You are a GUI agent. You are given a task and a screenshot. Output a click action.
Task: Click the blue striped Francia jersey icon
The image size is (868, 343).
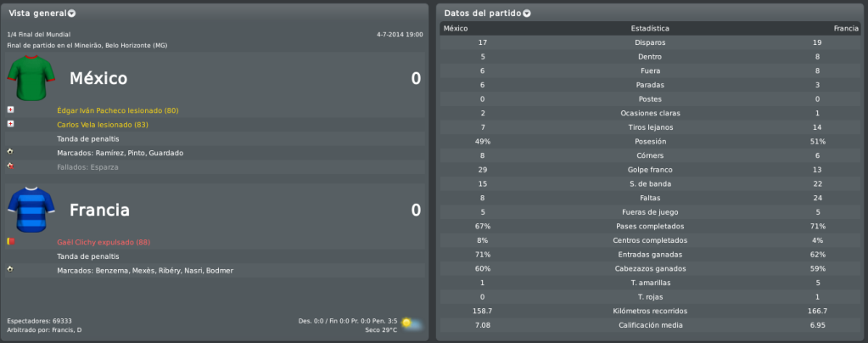pos(31,210)
